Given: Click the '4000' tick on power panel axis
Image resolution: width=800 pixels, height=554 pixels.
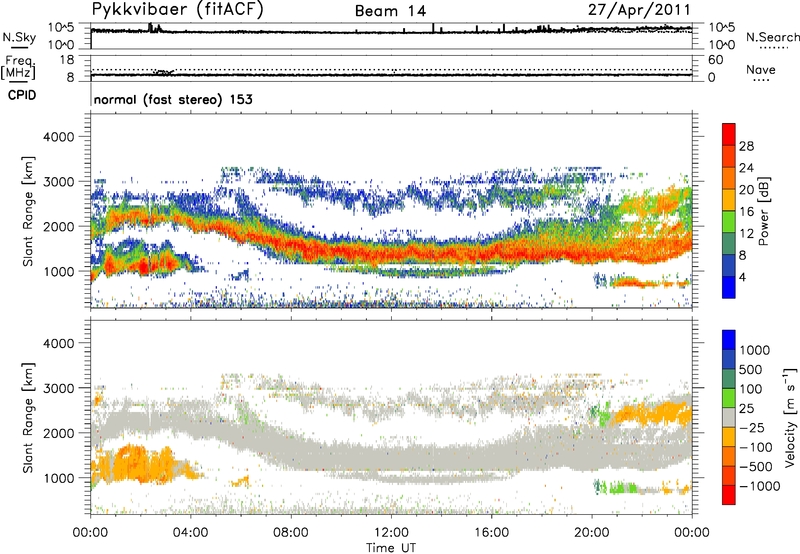Looking at the screenshot, I should tap(58, 137).
